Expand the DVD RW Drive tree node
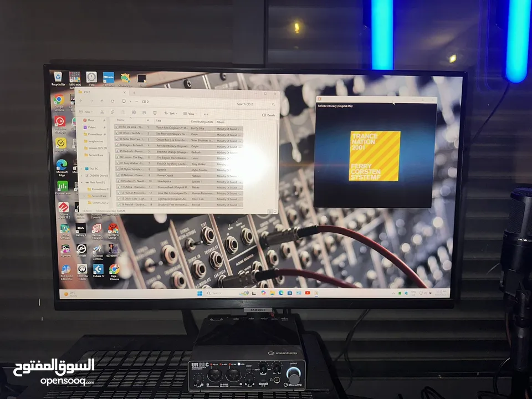This screenshot has width=532, height=399. (x=82, y=176)
